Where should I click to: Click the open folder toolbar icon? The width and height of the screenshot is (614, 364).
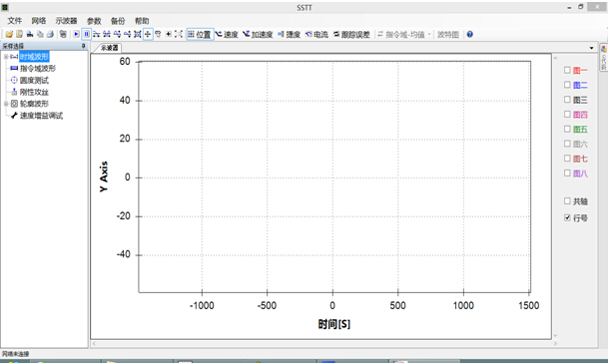point(9,35)
